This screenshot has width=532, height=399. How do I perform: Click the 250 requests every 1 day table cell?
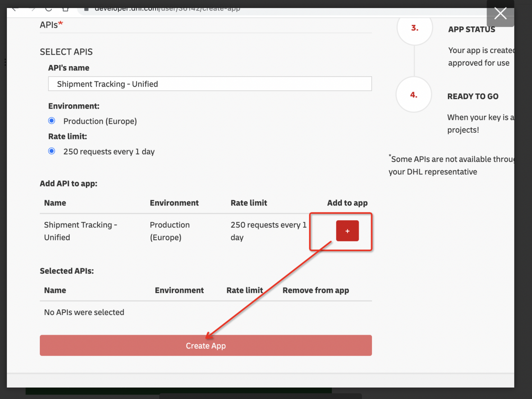pyautogui.click(x=269, y=231)
